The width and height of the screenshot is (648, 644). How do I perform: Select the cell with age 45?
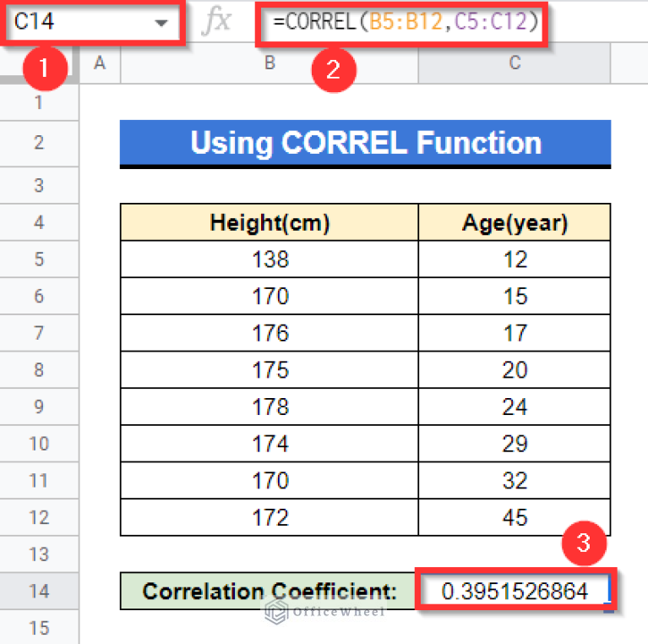click(515, 517)
